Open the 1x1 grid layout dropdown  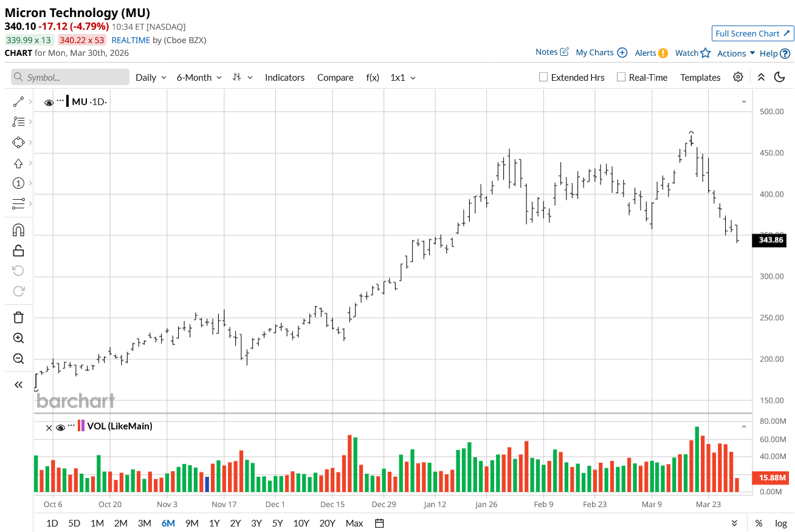(x=403, y=77)
